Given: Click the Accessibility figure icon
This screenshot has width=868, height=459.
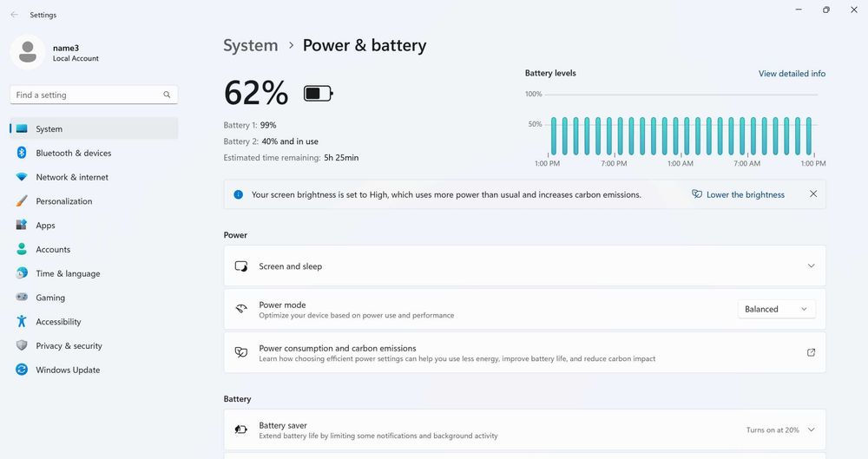Looking at the screenshot, I should (x=22, y=322).
